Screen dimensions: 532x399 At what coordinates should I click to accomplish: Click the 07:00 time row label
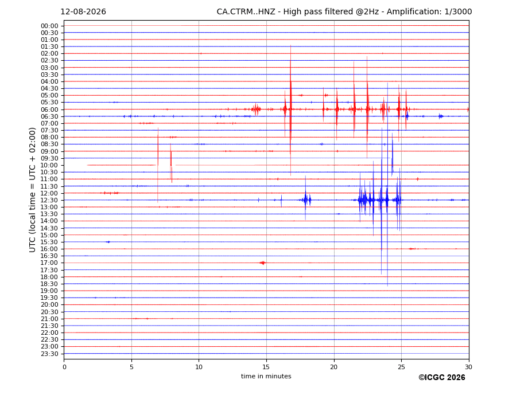(x=49, y=124)
